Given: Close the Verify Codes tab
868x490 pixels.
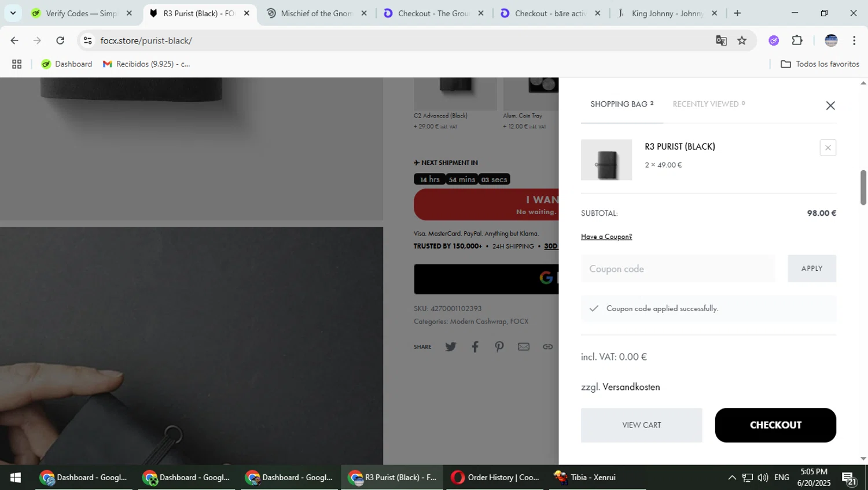Looking at the screenshot, I should (x=129, y=13).
